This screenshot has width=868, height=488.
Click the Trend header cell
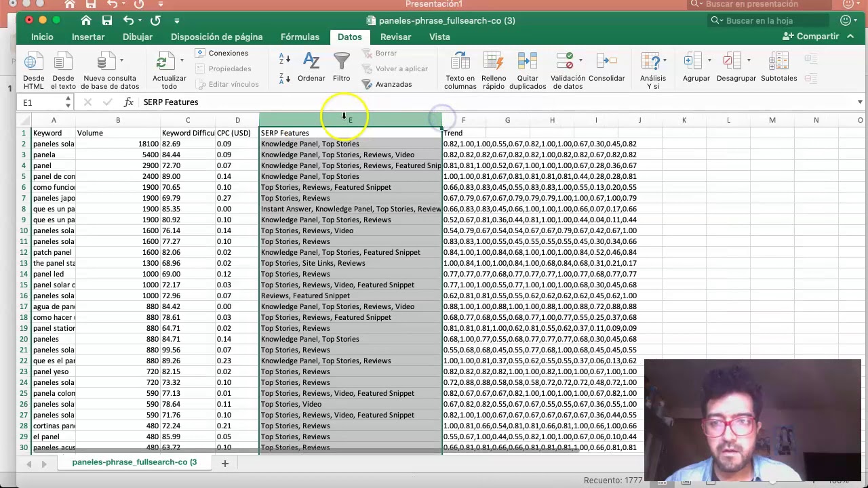click(x=463, y=133)
